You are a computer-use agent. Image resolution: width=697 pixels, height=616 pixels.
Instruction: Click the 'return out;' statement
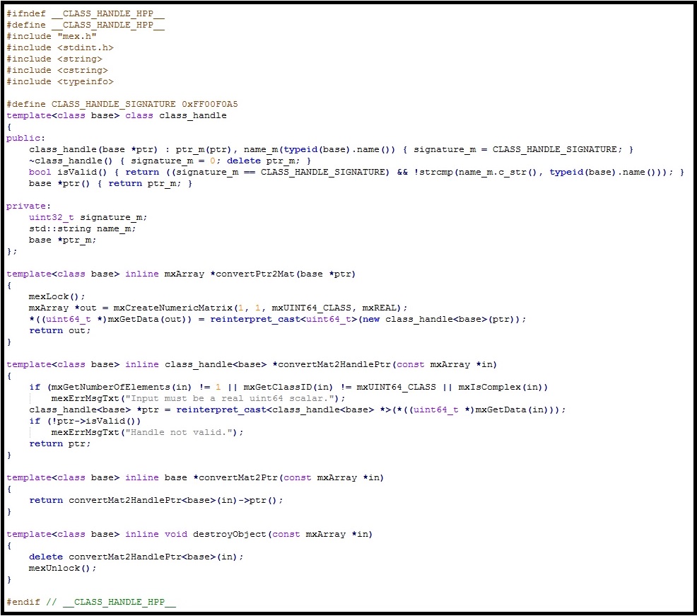tap(60, 330)
